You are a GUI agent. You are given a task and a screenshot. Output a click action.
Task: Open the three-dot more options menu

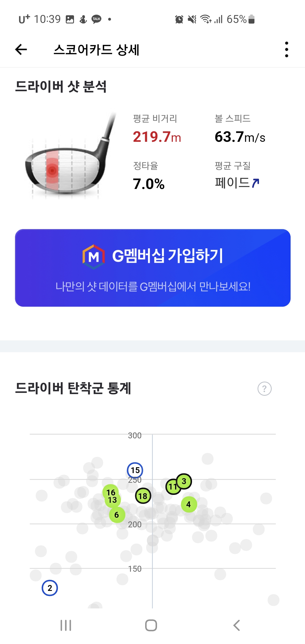point(287,50)
